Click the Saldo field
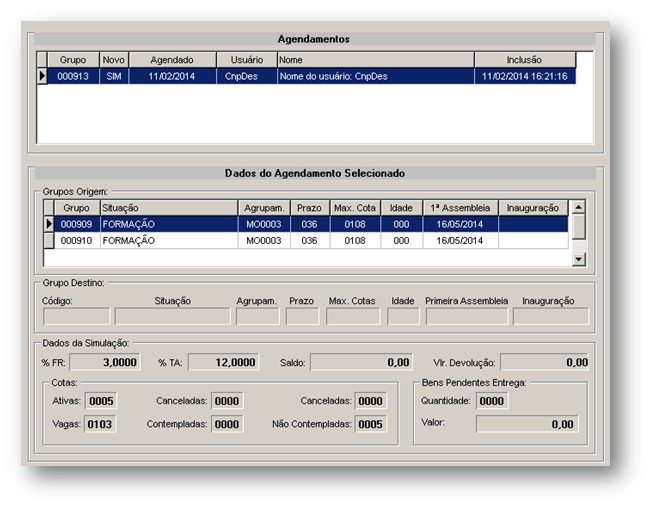652x508 pixels. (x=362, y=362)
